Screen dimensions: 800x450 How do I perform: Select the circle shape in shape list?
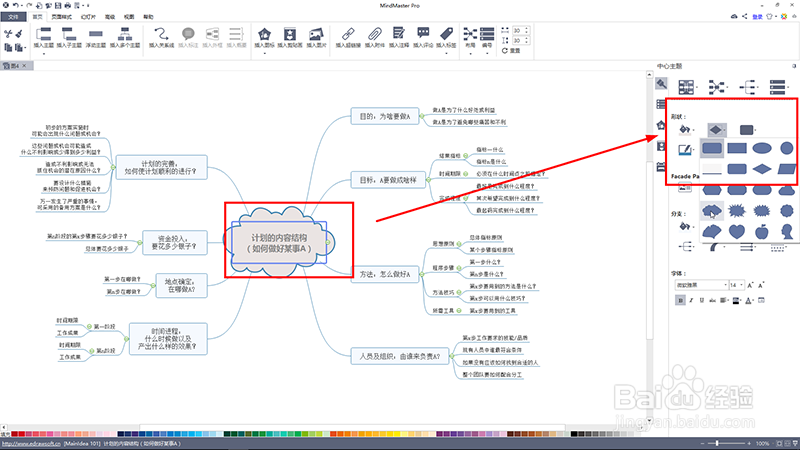787,148
